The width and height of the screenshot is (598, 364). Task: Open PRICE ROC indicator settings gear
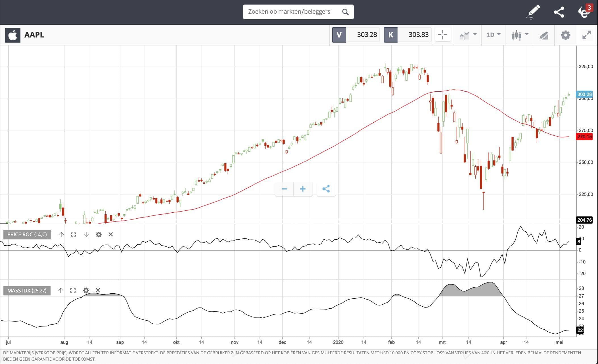pyautogui.click(x=99, y=235)
